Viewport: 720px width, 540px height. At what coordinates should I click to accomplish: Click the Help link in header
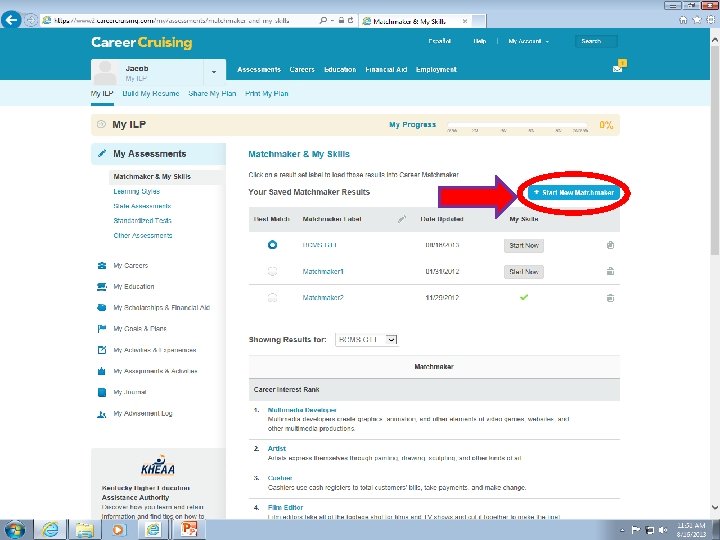click(x=479, y=41)
